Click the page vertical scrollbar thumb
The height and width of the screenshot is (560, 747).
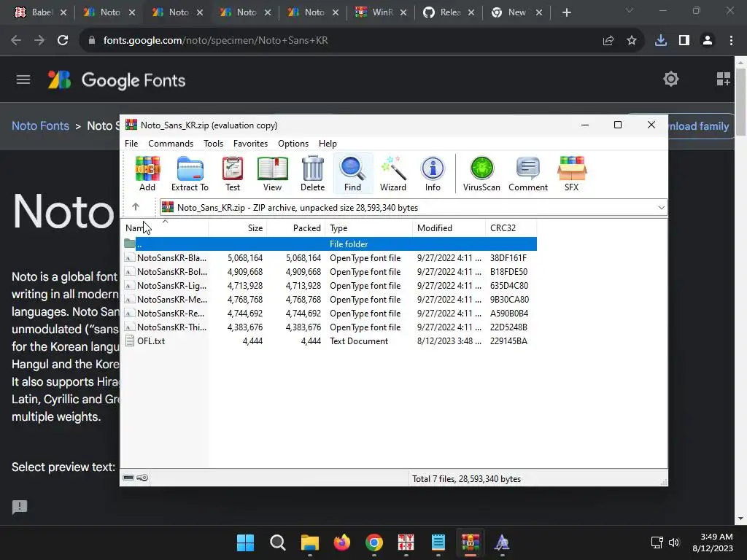tap(741, 101)
